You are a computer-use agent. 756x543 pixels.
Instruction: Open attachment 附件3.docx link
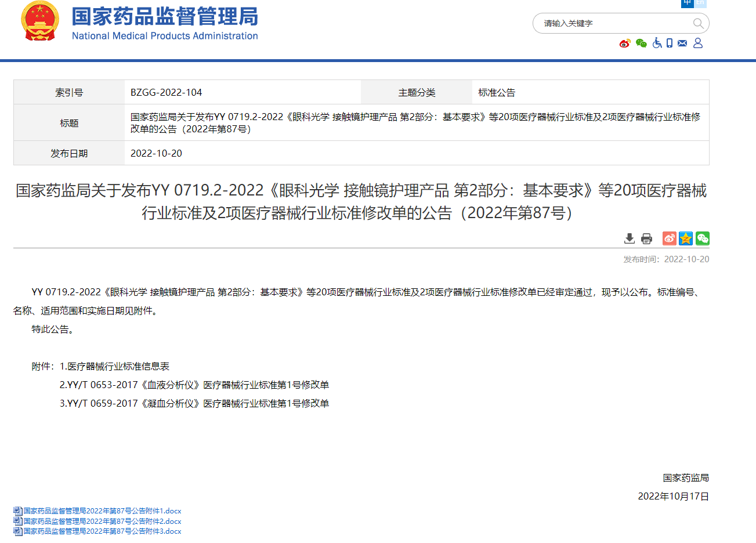[102, 531]
